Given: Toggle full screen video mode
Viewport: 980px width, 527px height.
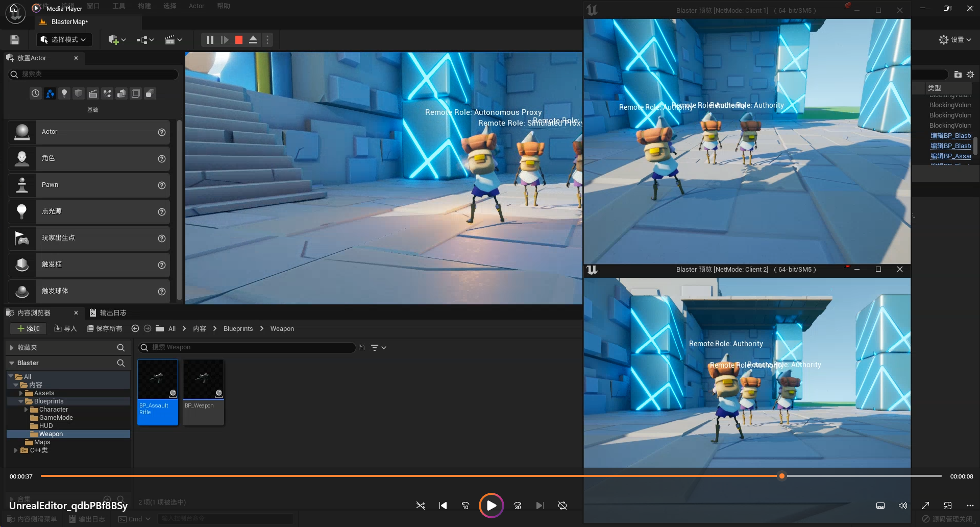Looking at the screenshot, I should click(925, 506).
